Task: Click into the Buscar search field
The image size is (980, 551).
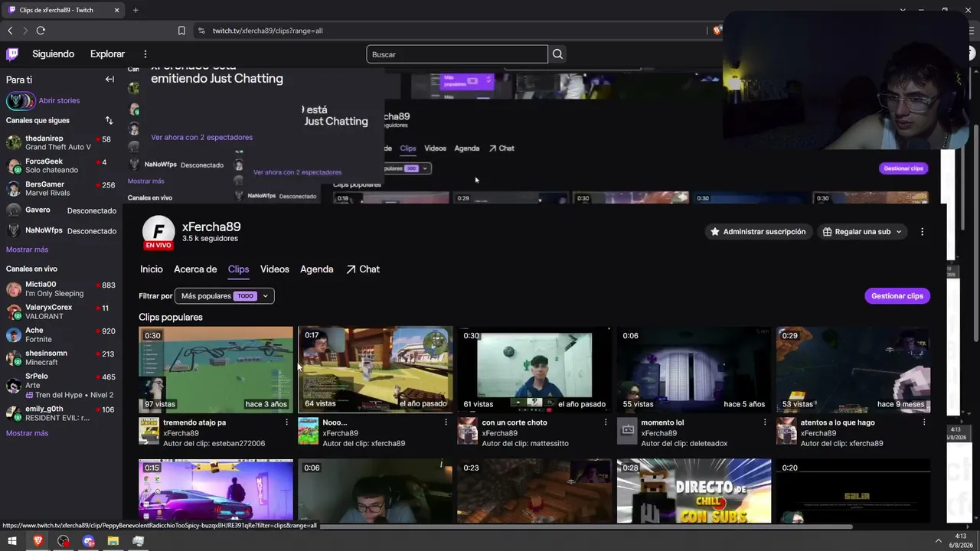Action: click(x=457, y=54)
